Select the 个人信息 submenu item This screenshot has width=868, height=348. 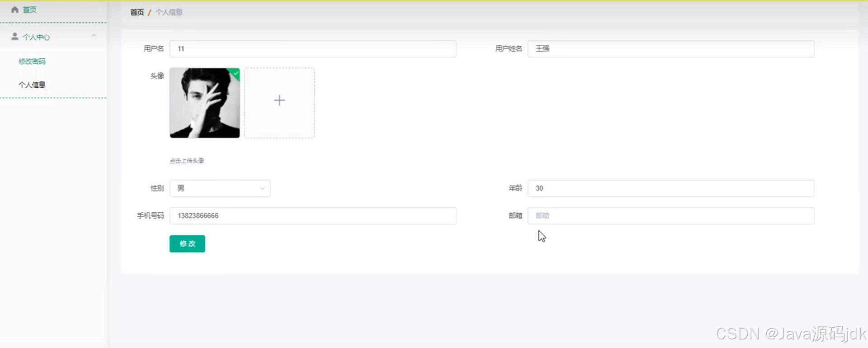(x=32, y=85)
